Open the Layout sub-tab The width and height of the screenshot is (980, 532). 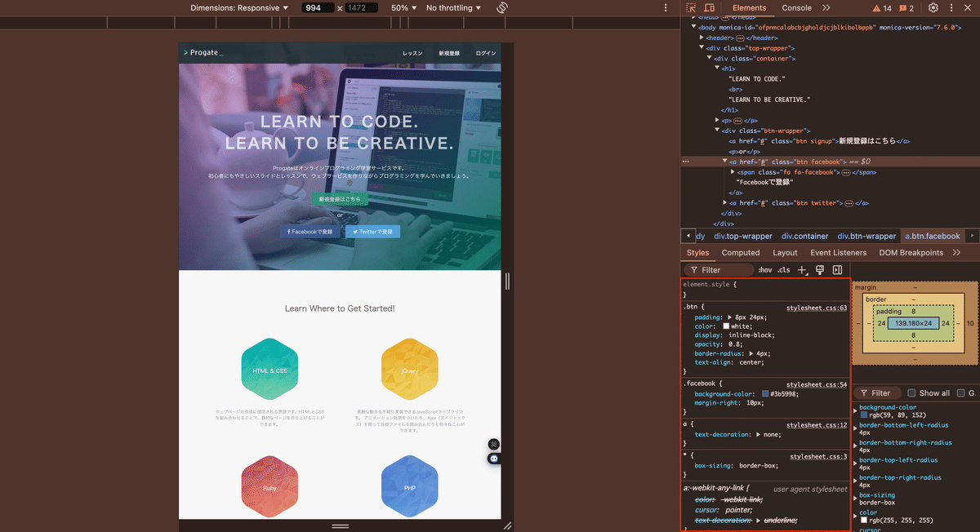click(785, 253)
